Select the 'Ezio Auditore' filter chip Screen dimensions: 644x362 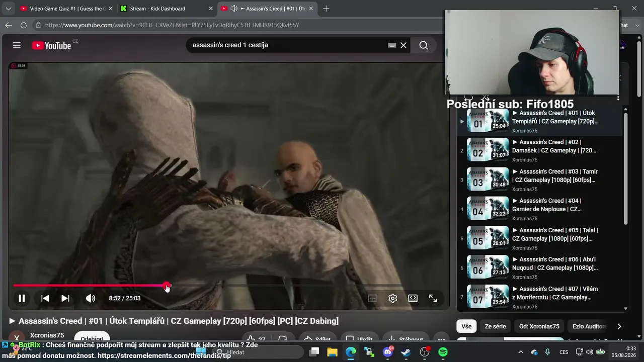590,326
